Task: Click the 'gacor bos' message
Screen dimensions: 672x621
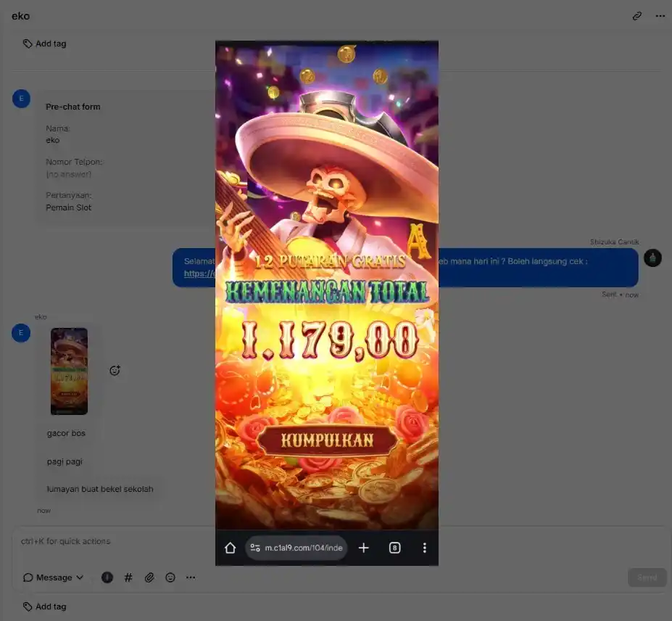Action: [x=67, y=433]
